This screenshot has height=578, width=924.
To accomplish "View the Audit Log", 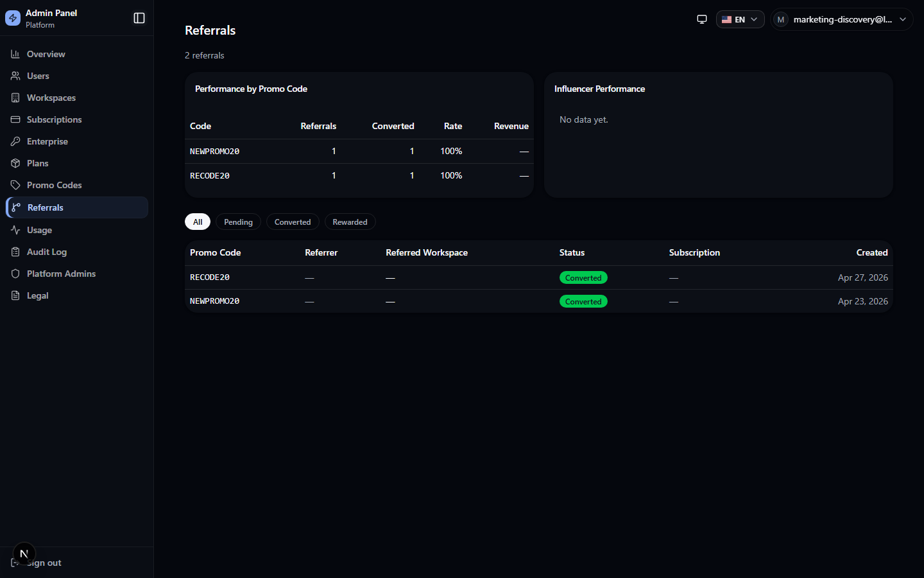I will tap(77, 252).
